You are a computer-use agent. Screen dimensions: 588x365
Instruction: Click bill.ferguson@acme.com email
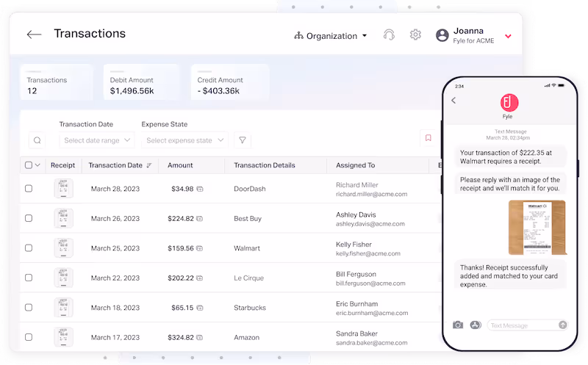pos(370,283)
